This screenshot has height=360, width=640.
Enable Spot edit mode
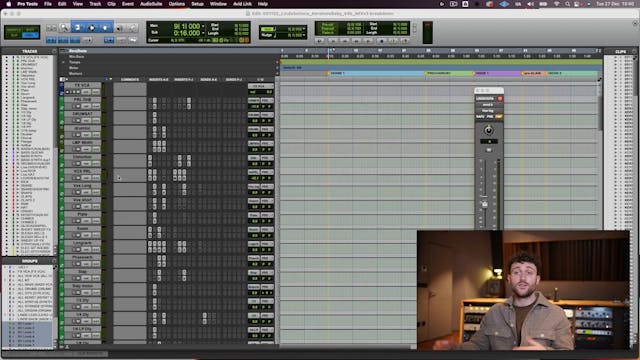click(x=31, y=29)
